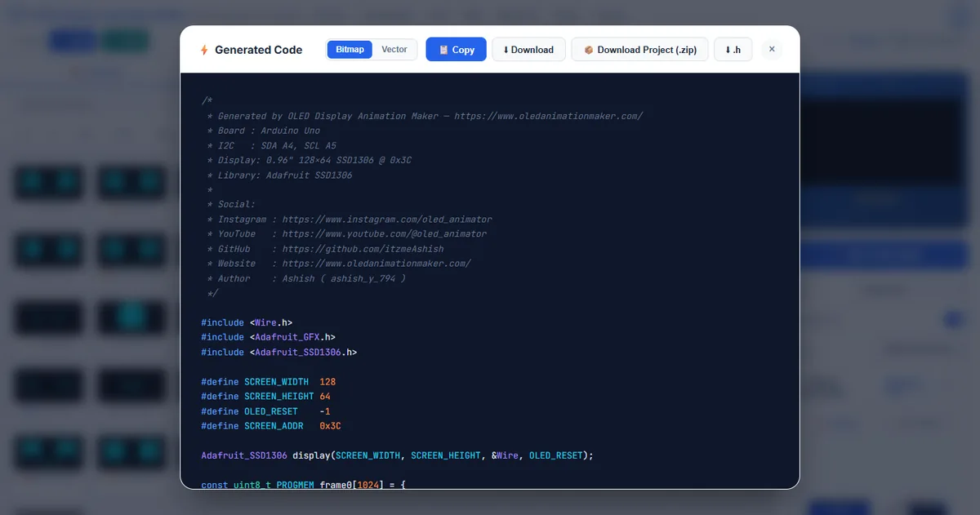This screenshot has height=515, width=980.
Task: Click the "Generated Code" dialog title
Action: (258, 50)
